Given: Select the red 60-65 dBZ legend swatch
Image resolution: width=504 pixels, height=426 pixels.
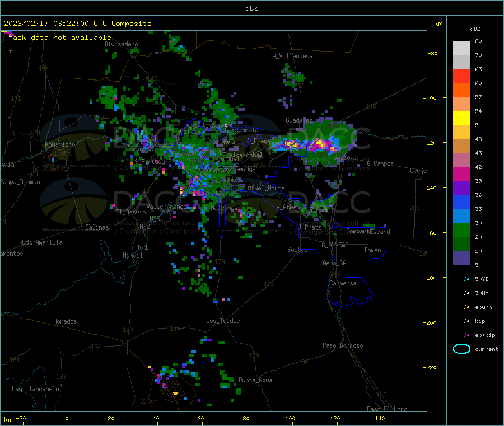Looking at the screenshot, I should point(461,76).
